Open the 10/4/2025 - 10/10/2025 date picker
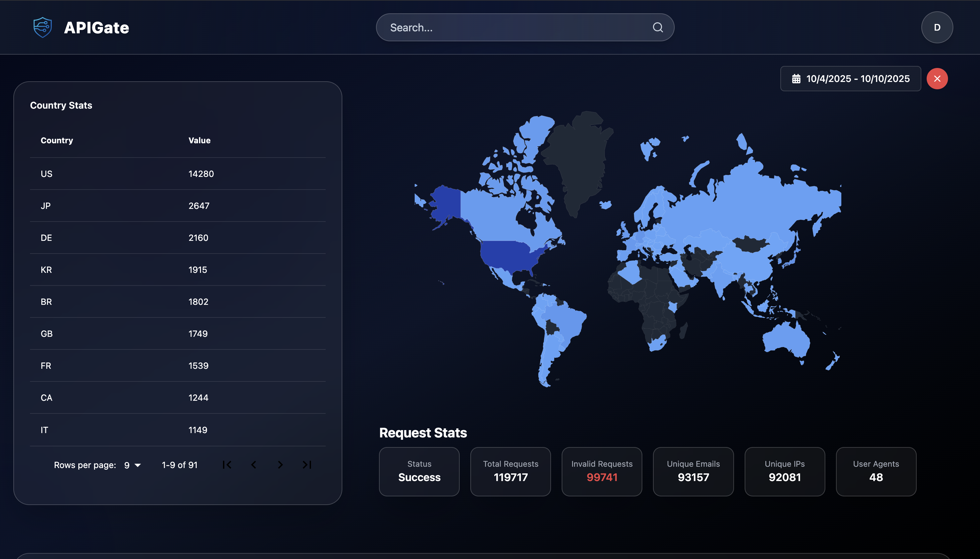The height and width of the screenshot is (559, 980). [x=851, y=79]
